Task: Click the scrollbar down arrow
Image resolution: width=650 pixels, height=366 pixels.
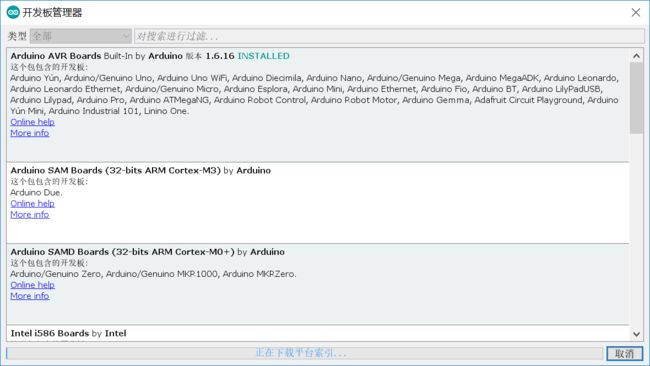Action: [636, 334]
